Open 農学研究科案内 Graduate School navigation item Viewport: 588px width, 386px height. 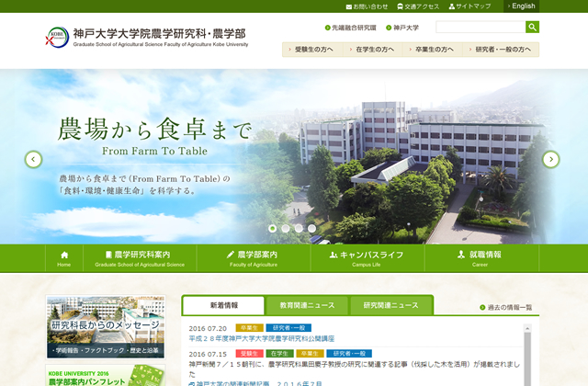point(140,258)
